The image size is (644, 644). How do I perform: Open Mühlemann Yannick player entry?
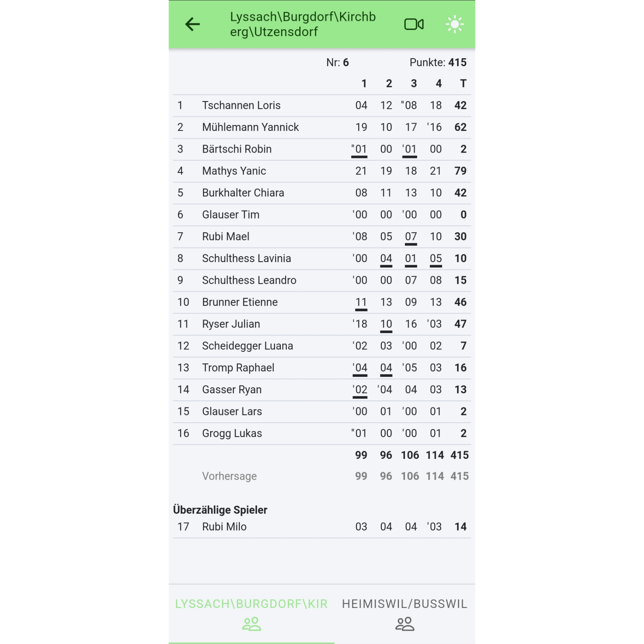(322, 127)
